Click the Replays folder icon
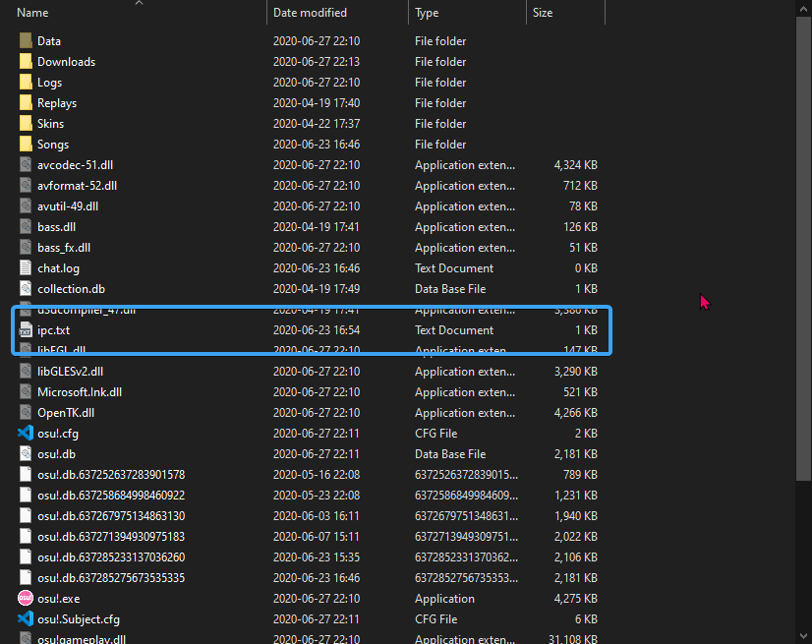The width and height of the screenshot is (812, 644). click(26, 103)
